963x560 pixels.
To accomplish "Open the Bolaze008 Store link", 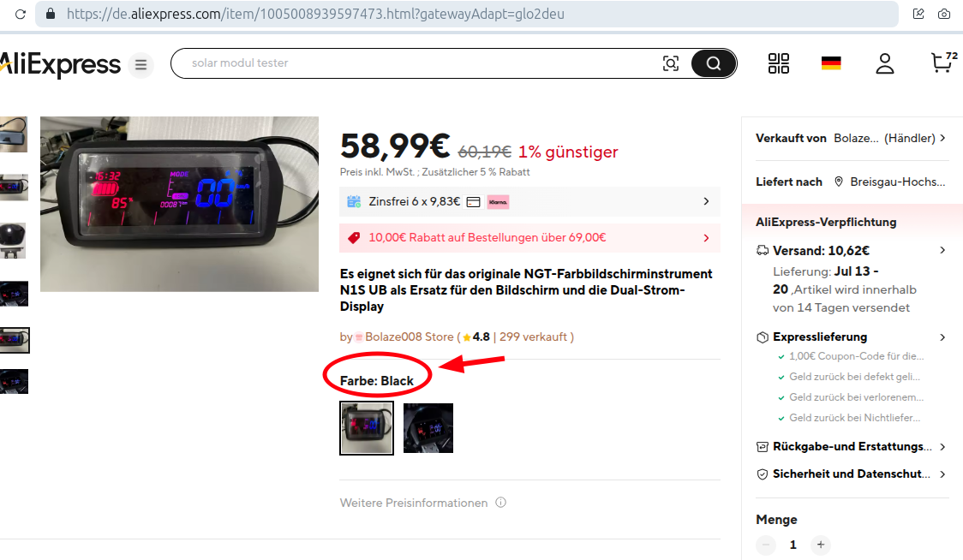I will click(x=409, y=337).
